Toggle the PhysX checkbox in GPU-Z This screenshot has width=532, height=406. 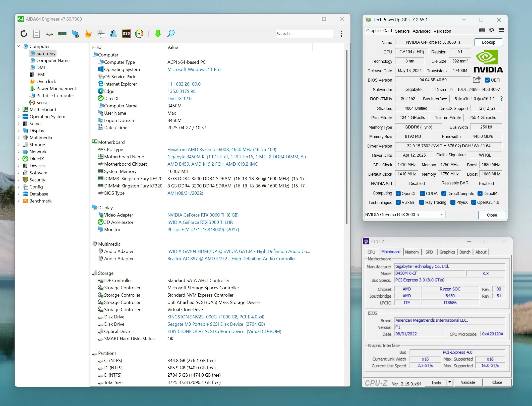453,202
